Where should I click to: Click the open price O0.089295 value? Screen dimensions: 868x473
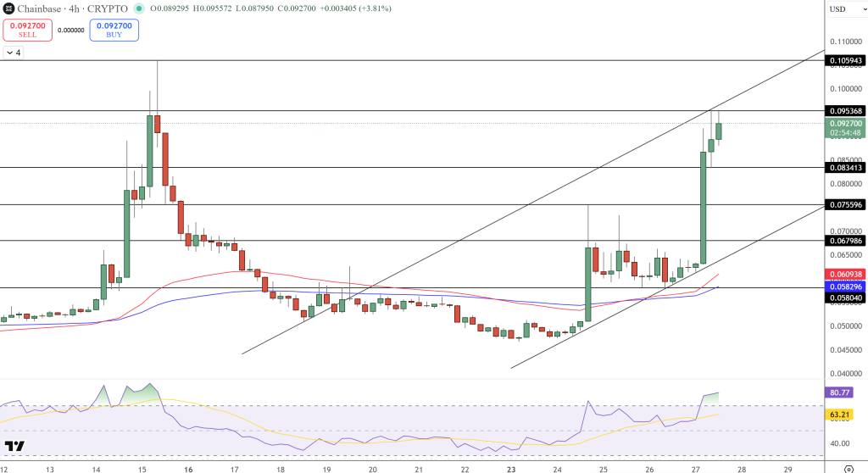click(170, 8)
